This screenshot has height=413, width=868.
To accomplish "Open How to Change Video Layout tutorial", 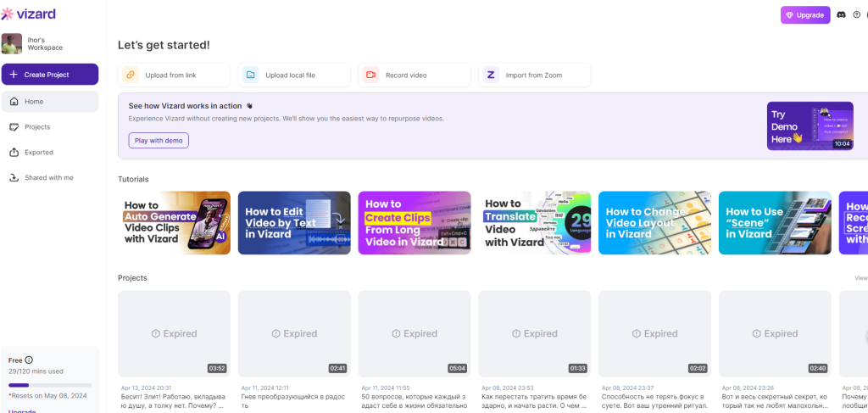I will click(x=655, y=223).
